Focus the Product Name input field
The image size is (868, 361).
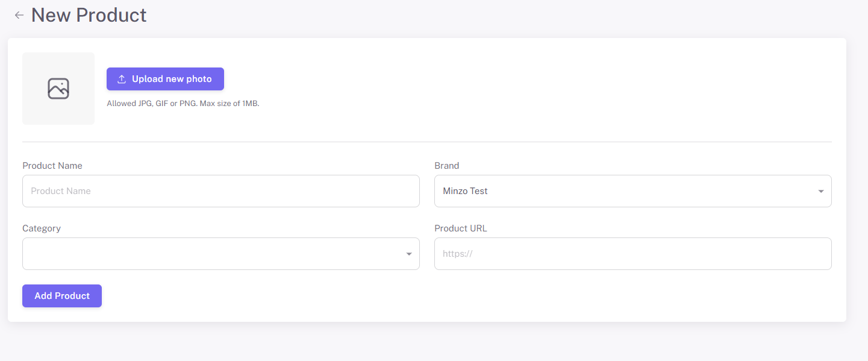220,191
